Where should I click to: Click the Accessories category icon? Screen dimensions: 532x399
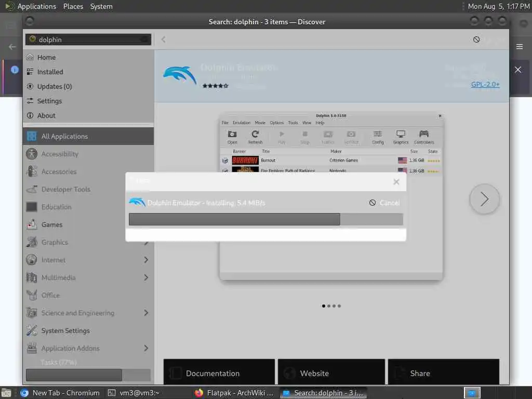coord(32,171)
